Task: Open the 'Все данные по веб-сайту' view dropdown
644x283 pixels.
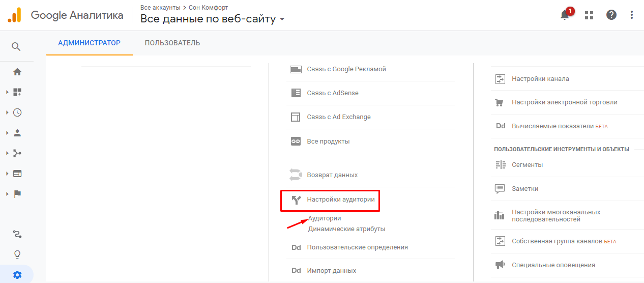Action: click(x=213, y=19)
